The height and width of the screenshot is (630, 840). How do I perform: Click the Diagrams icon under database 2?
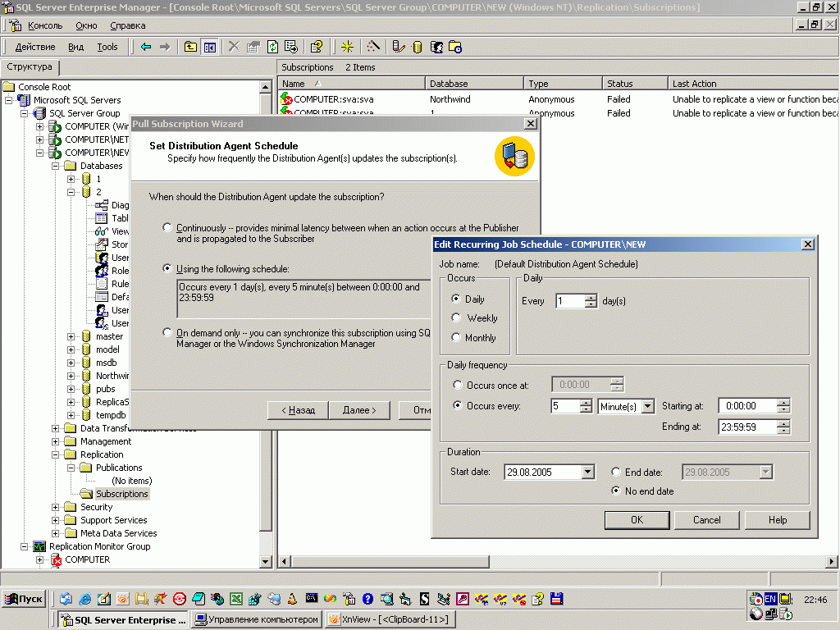pos(101,205)
